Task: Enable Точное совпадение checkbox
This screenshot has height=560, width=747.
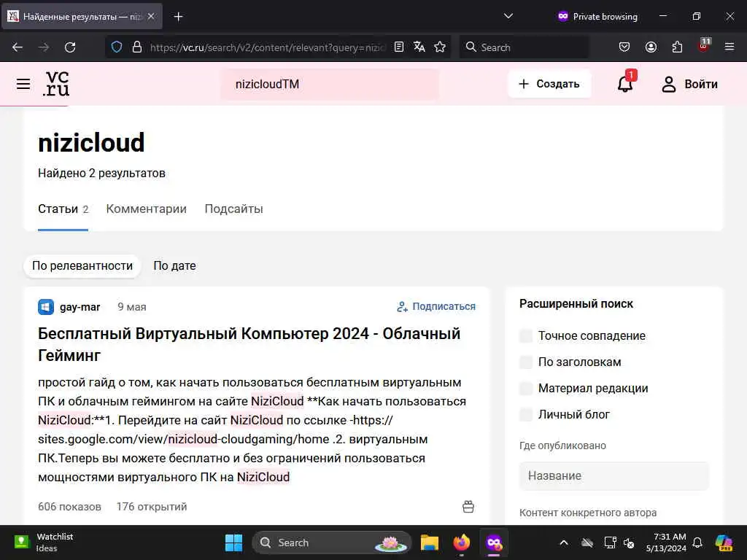Action: 526,335
